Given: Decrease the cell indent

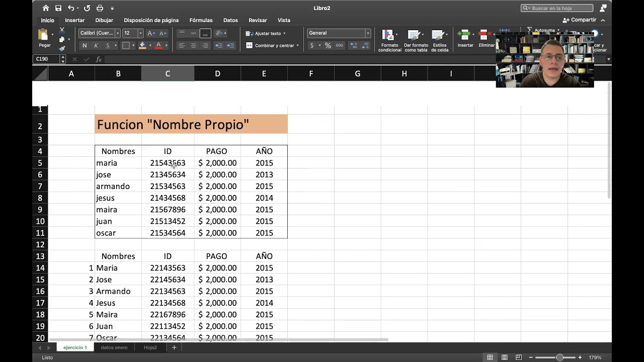Looking at the screenshot, I should (x=218, y=45).
